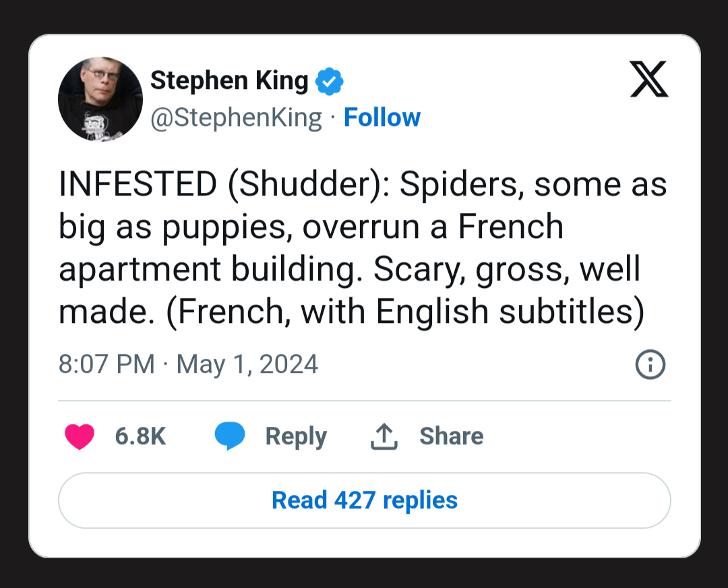Open the Read 427 replies button
This screenshot has width=728, height=588.
tap(364, 500)
